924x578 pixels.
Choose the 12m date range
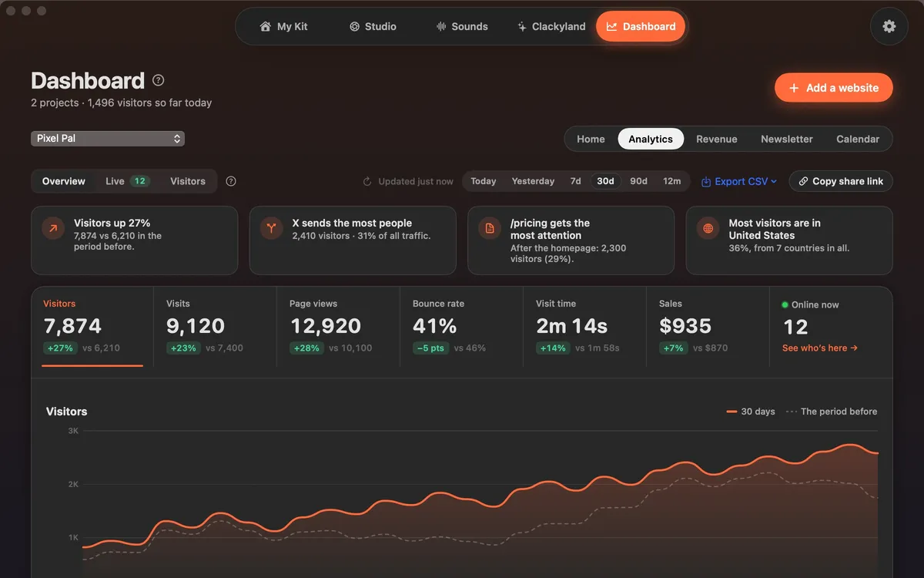pos(672,181)
